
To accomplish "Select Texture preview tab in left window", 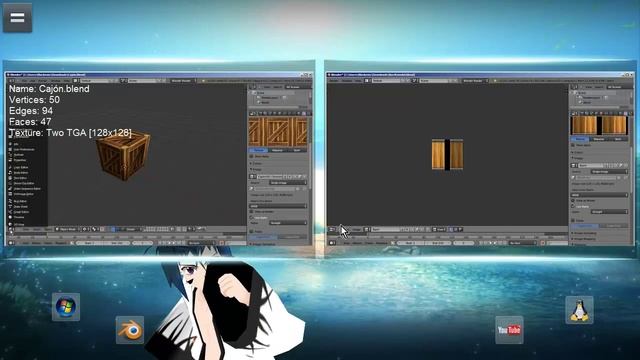I will coord(259,150).
